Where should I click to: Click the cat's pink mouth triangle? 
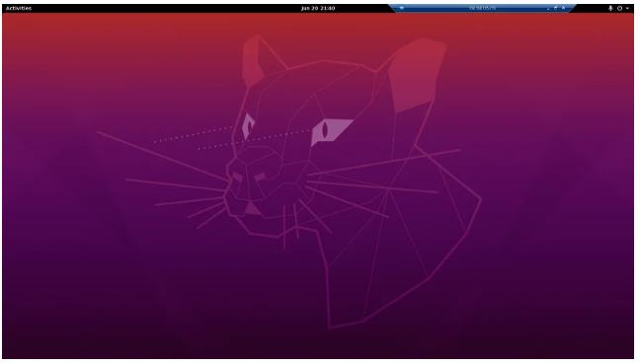252,209
